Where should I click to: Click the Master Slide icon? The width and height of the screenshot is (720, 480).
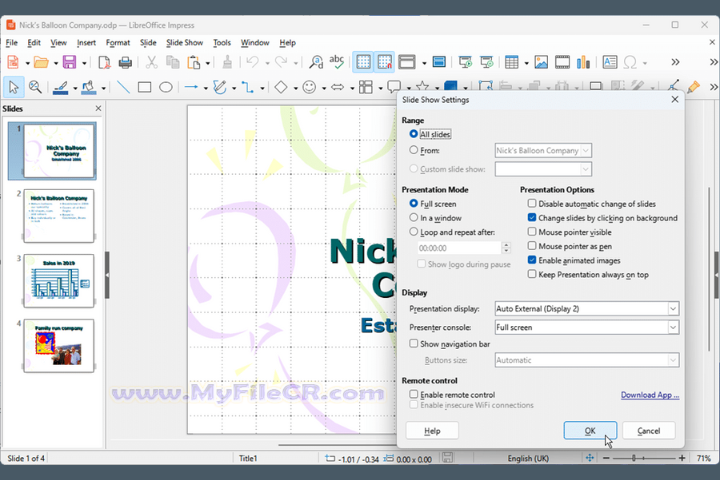pyautogui.click(x=439, y=62)
